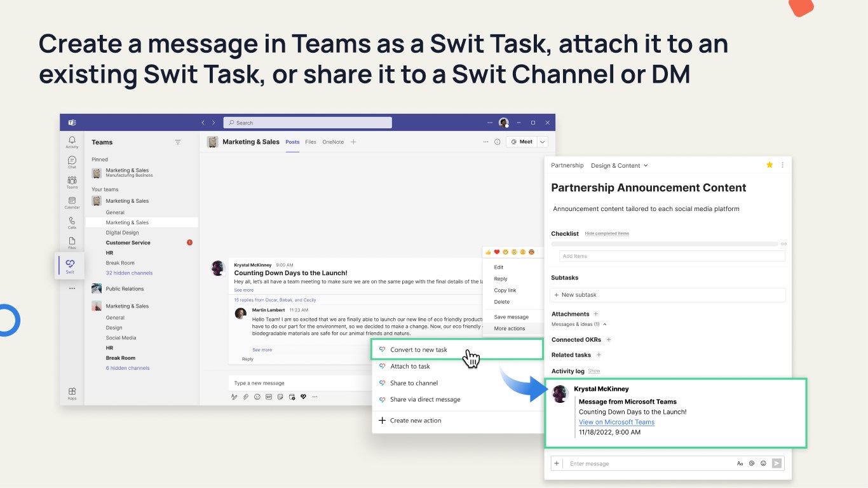Open channel info icon beside Meet
This screenshot has height=488, width=868.
[x=498, y=142]
